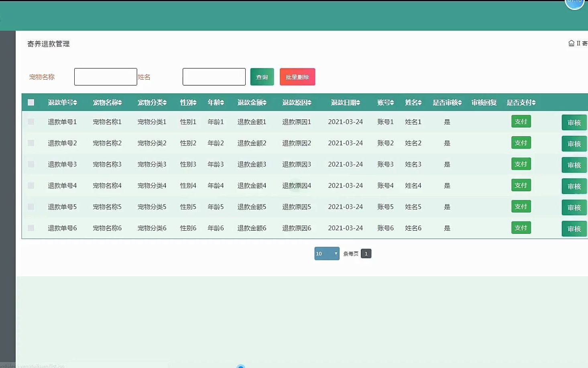Sort by 姓名 column header
The height and width of the screenshot is (368, 588).
tap(413, 102)
